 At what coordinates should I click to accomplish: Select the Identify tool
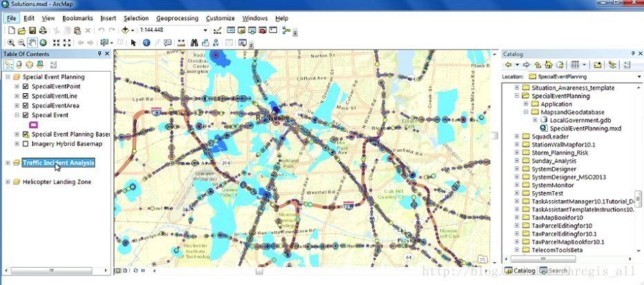click(x=146, y=43)
